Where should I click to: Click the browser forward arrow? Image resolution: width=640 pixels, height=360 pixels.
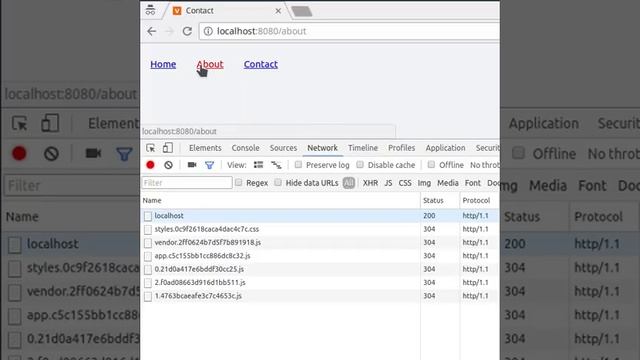click(x=169, y=31)
